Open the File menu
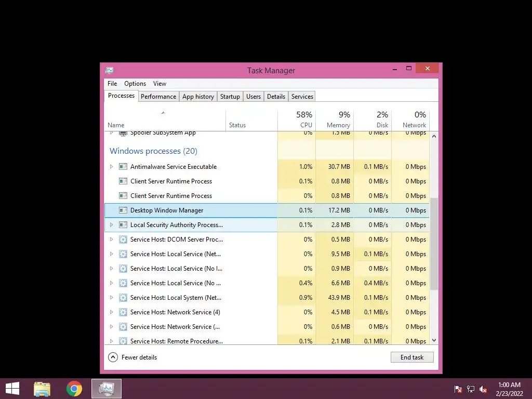This screenshot has height=399, width=532. tap(112, 84)
